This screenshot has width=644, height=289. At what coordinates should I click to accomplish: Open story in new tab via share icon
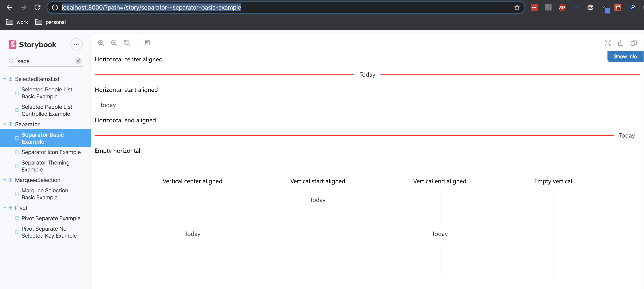[621, 43]
